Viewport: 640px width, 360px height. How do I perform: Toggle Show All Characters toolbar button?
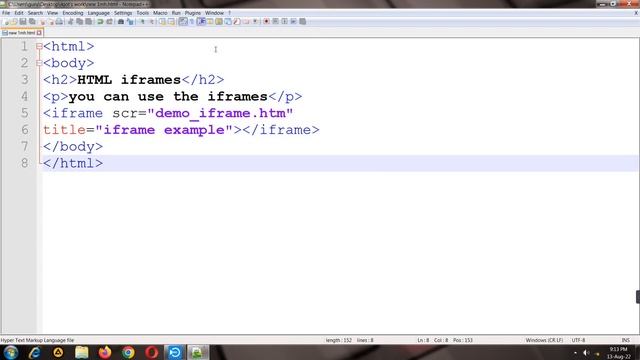191,21
